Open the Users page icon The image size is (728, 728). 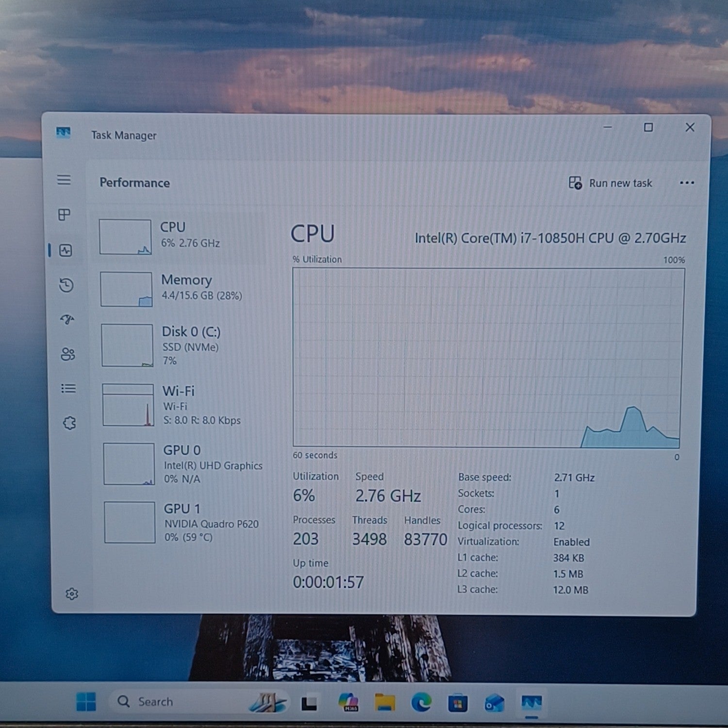tap(68, 354)
